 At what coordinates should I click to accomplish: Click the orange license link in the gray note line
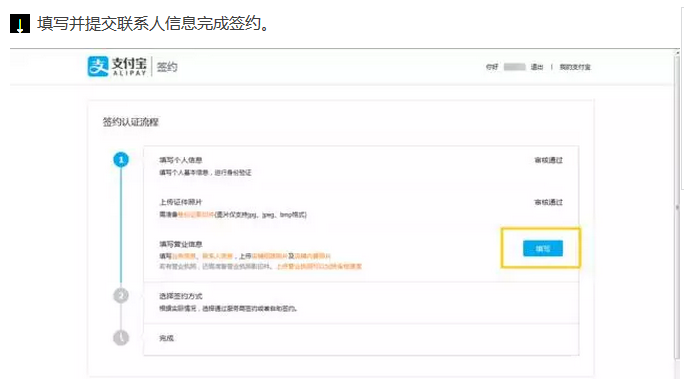[319, 266]
